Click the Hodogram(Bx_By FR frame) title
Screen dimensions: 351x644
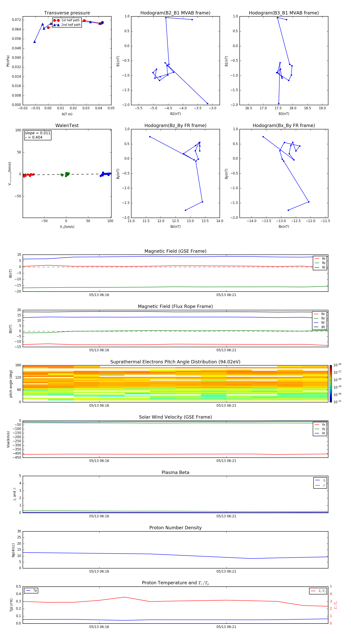(284, 125)
